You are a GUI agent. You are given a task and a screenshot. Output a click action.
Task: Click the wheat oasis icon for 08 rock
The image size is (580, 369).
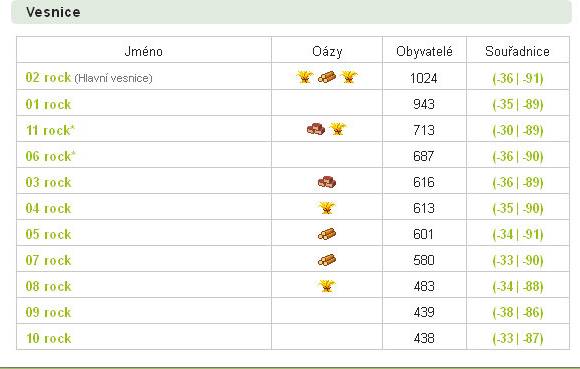[x=327, y=286]
